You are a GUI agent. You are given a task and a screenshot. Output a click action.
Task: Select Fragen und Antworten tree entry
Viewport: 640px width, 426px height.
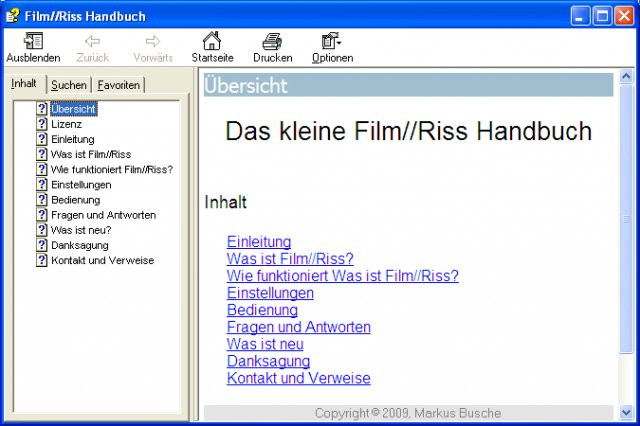(104, 215)
